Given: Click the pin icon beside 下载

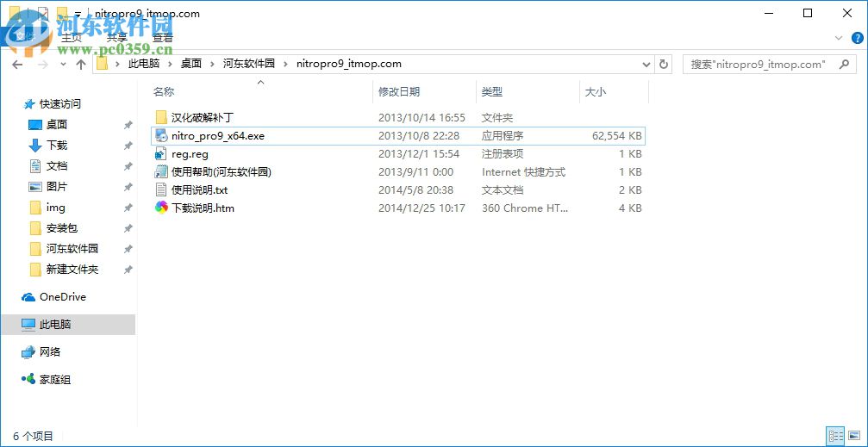Looking at the screenshot, I should click(x=128, y=146).
